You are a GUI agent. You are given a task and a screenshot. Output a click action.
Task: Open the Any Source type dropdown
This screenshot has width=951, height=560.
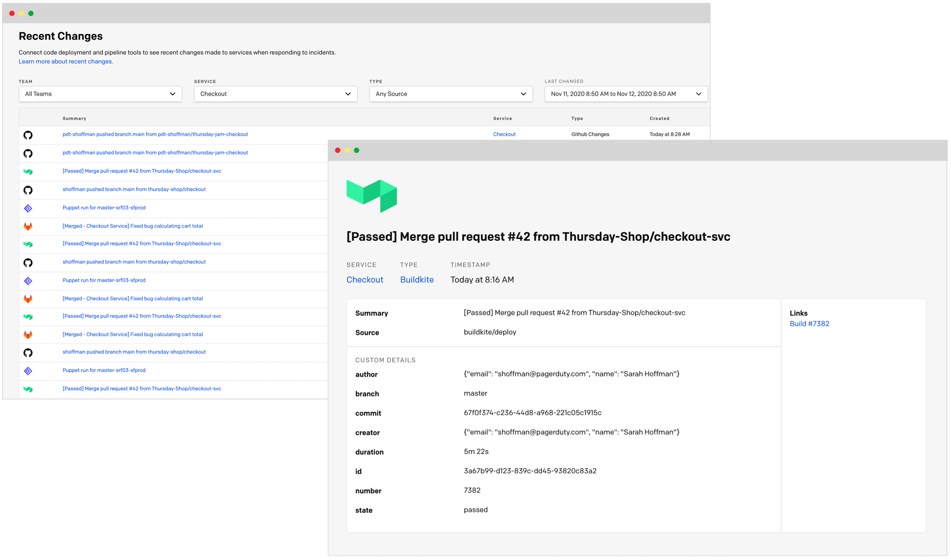click(x=451, y=94)
